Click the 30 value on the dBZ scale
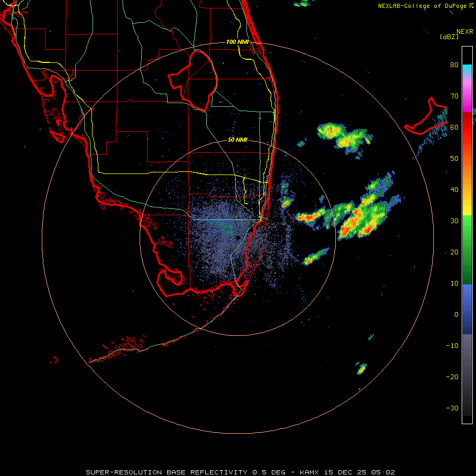The height and width of the screenshot is (476, 476). pos(454,221)
